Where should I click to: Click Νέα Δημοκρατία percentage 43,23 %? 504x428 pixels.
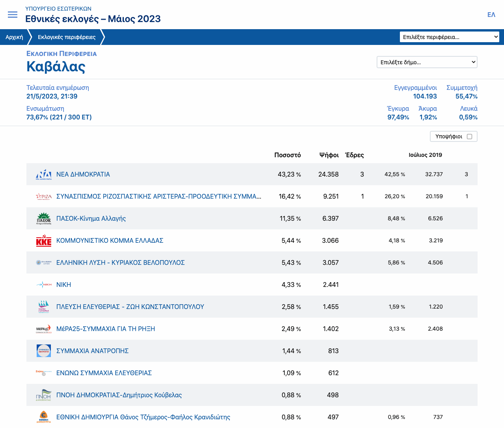point(289,174)
